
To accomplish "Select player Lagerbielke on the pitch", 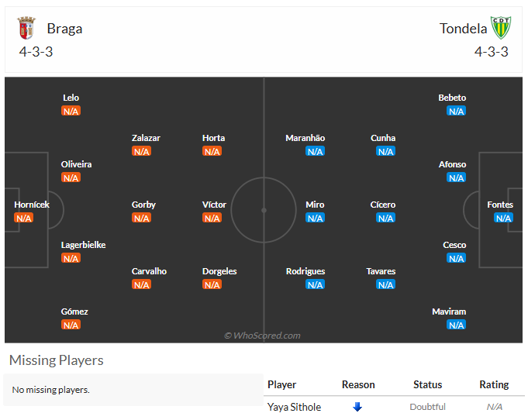I will (83, 245).
